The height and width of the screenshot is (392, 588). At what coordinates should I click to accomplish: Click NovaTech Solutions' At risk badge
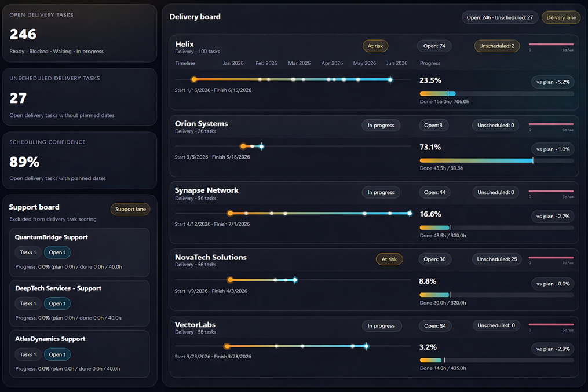tap(389, 259)
